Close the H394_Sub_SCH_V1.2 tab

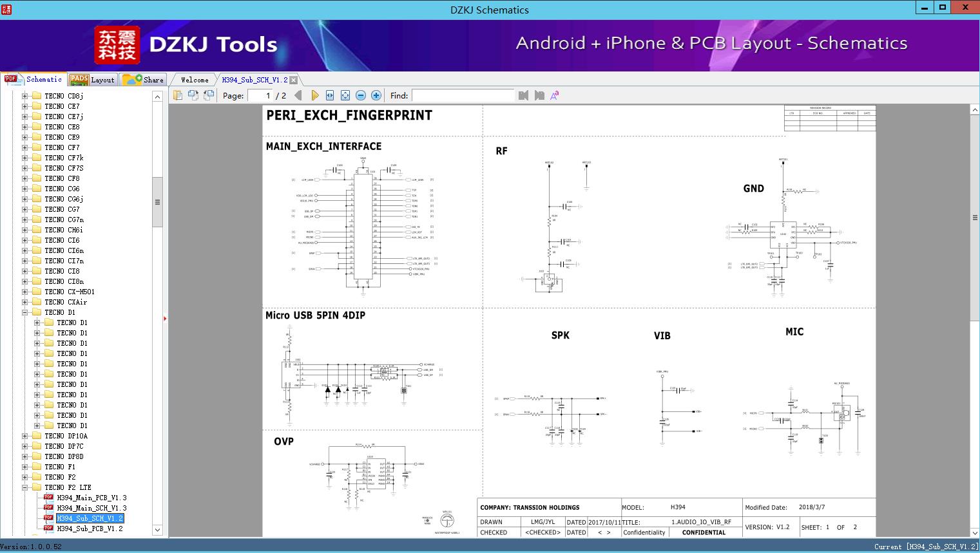point(294,80)
